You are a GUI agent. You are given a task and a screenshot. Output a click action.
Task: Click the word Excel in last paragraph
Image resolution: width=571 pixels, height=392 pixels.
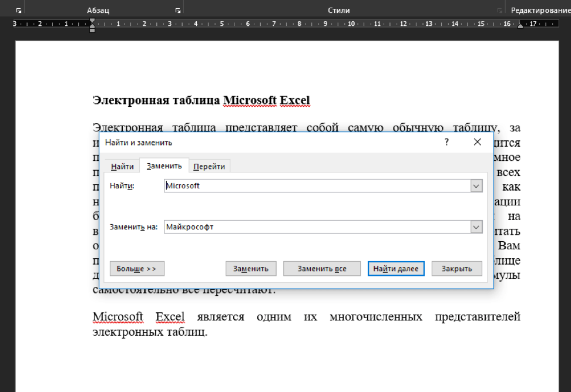[170, 317]
